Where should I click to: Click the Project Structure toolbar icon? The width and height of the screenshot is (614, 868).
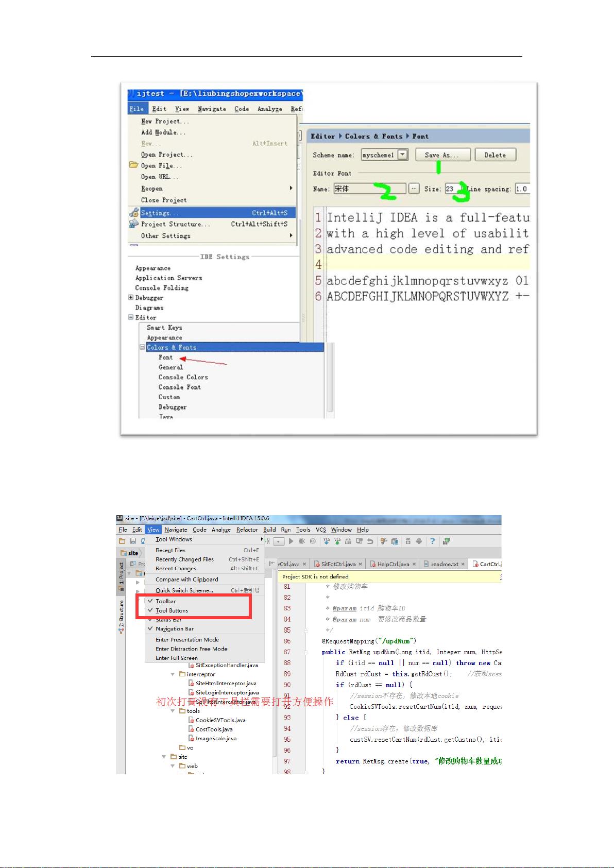[395, 541]
